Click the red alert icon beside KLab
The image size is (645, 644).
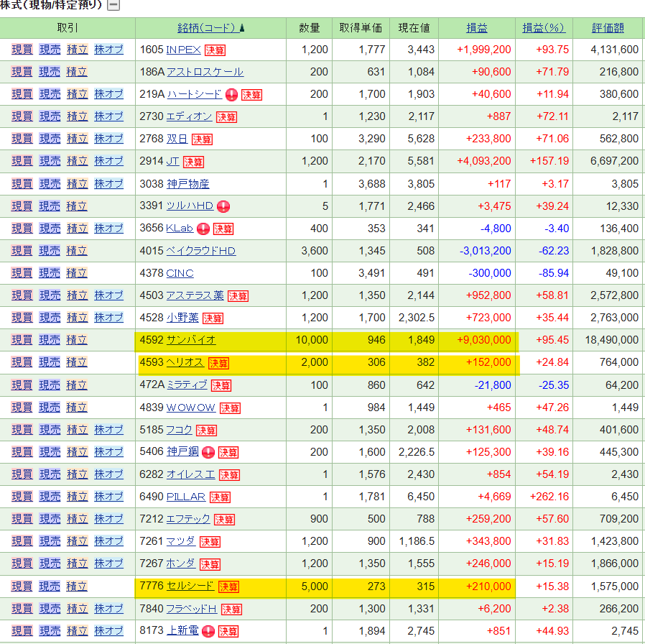pos(203,229)
